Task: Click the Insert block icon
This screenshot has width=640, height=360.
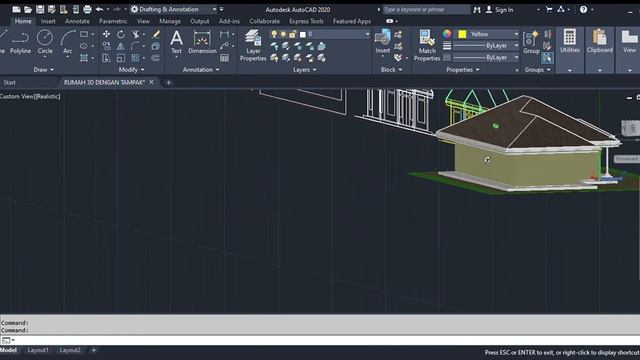Action: click(x=383, y=42)
